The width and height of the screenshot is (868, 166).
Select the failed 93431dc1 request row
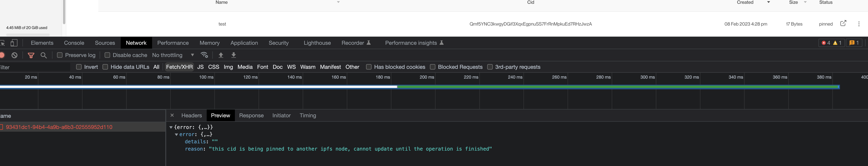59,127
